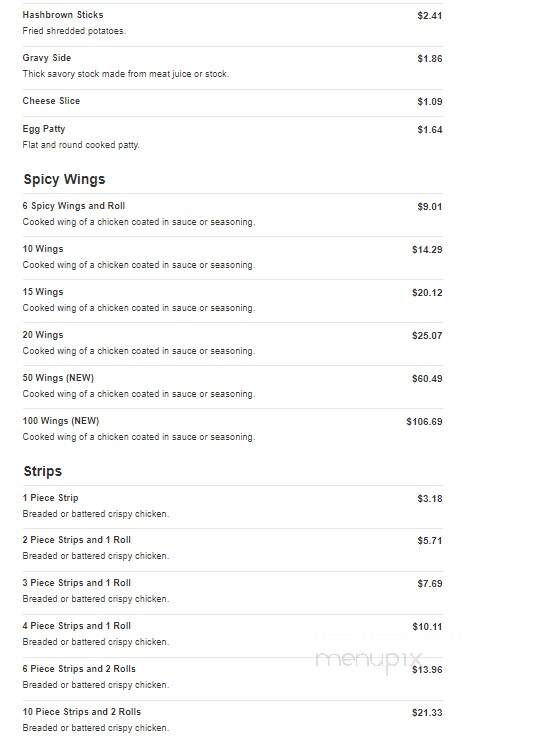Click 10 Piece Strips and 2 Rolls
The width and height of the screenshot is (548, 742).
[x=232, y=721]
